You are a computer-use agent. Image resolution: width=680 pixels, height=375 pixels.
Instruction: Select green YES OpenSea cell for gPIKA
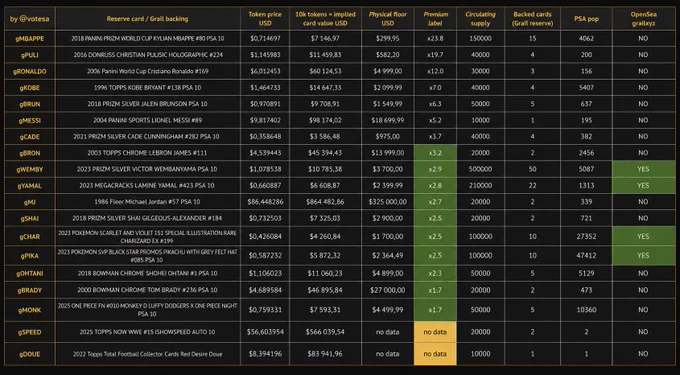[x=644, y=256]
